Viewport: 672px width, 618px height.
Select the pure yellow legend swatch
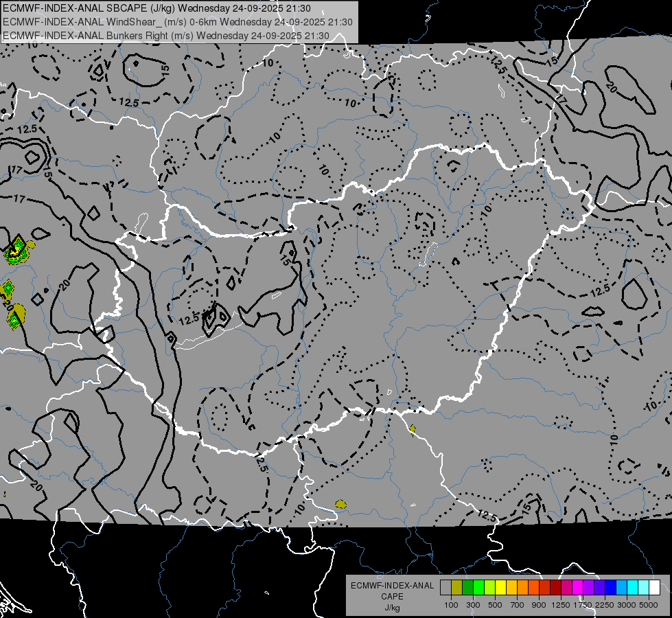pos(500,588)
